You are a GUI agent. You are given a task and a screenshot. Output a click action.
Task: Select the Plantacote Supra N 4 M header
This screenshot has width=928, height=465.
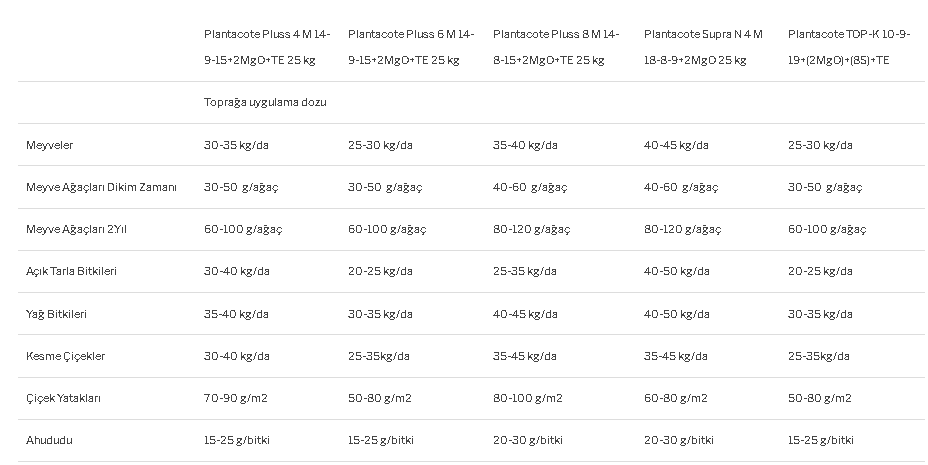[x=703, y=47]
